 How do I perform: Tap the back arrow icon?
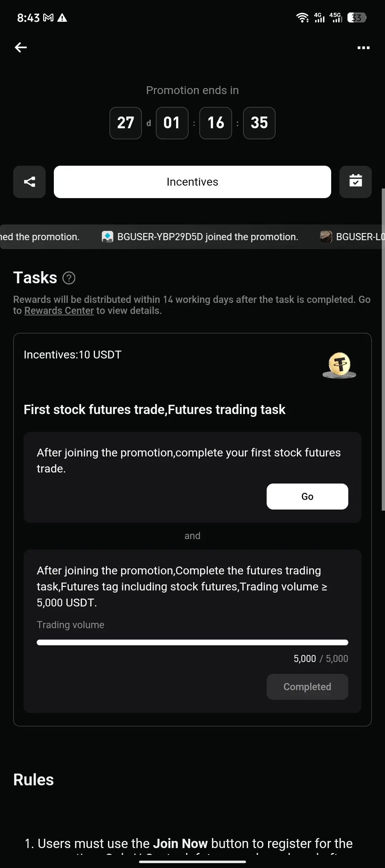21,47
